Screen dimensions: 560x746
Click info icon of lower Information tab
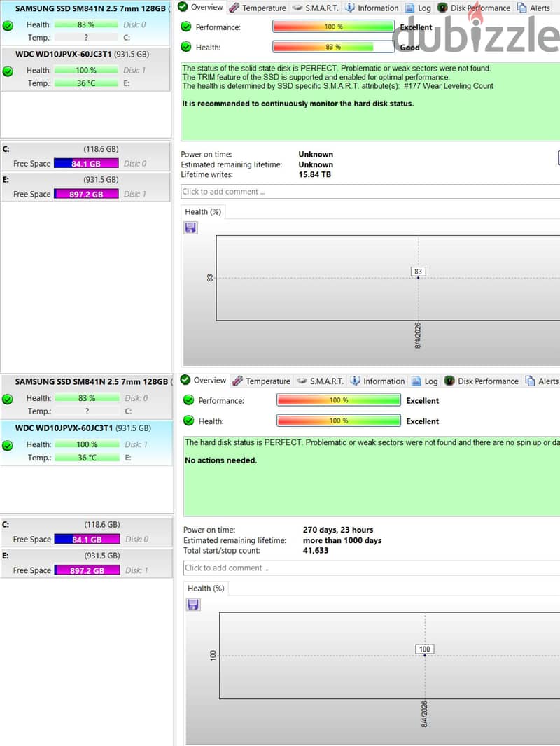[355, 381]
